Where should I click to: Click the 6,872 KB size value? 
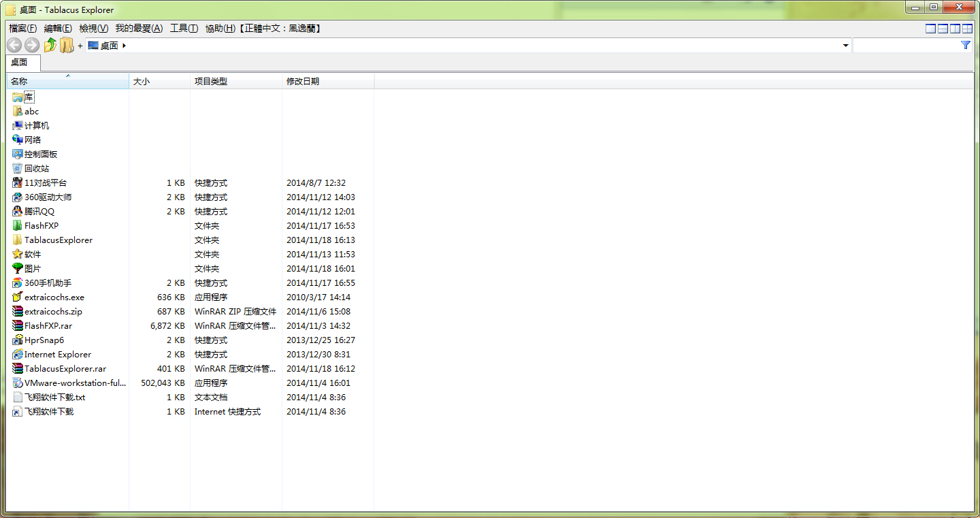tap(167, 326)
